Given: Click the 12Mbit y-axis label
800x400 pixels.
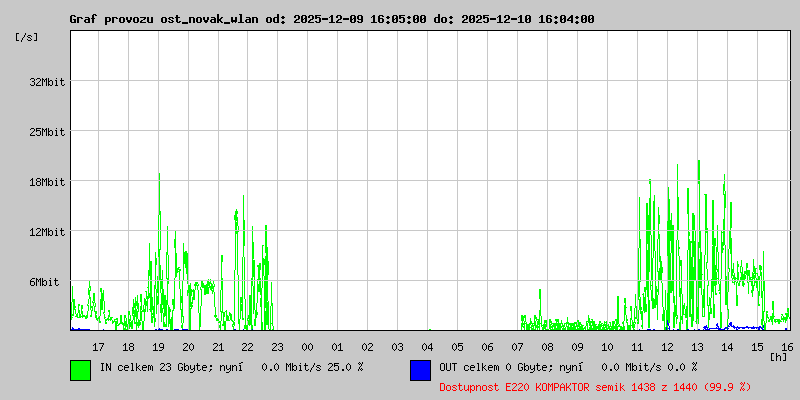Looking at the screenshot, I should 47,232.
